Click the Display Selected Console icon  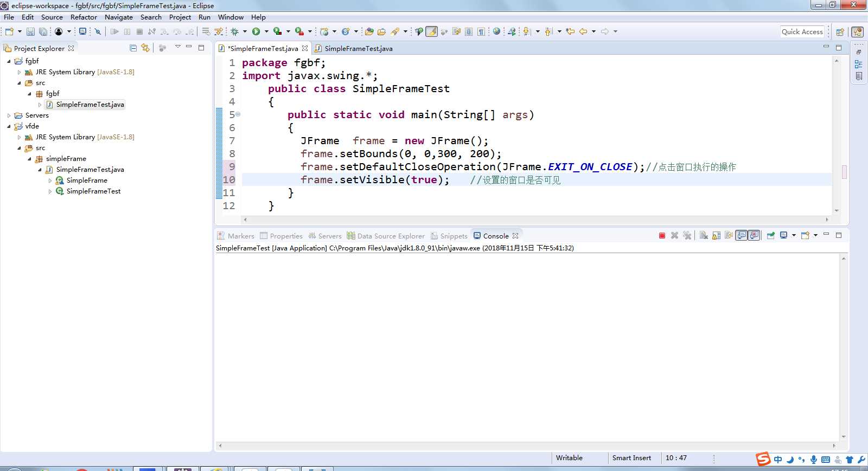point(783,235)
